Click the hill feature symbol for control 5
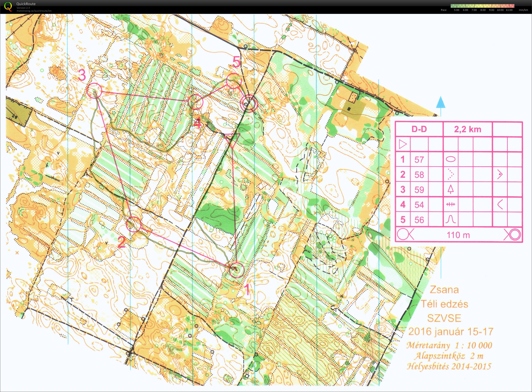Viewport: 532px width, 392px height. (451, 219)
